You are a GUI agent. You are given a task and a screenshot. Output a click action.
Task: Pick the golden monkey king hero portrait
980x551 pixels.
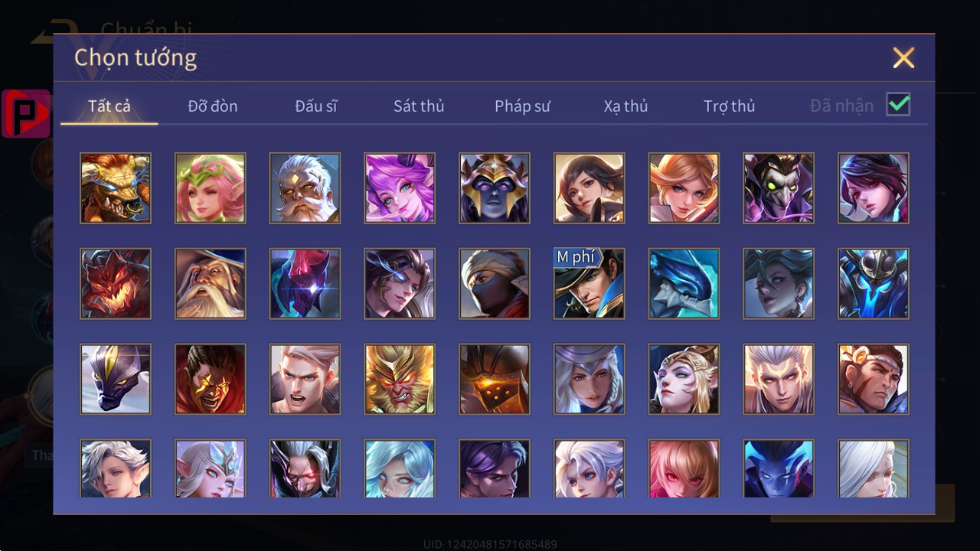click(400, 380)
